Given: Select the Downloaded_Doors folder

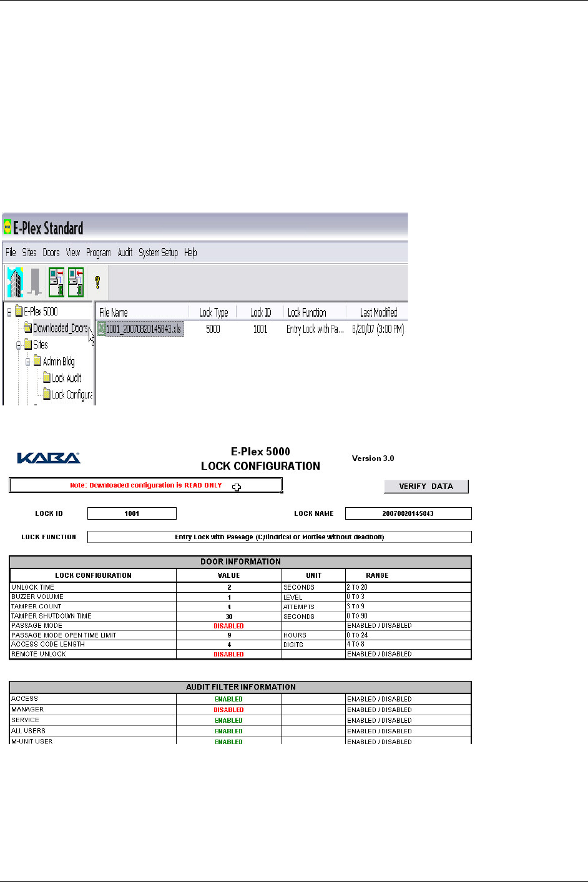Looking at the screenshot, I should 56,328.
